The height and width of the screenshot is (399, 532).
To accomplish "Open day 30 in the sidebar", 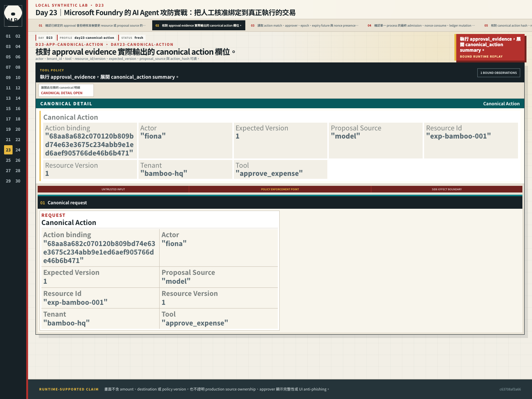I will (x=18, y=181).
